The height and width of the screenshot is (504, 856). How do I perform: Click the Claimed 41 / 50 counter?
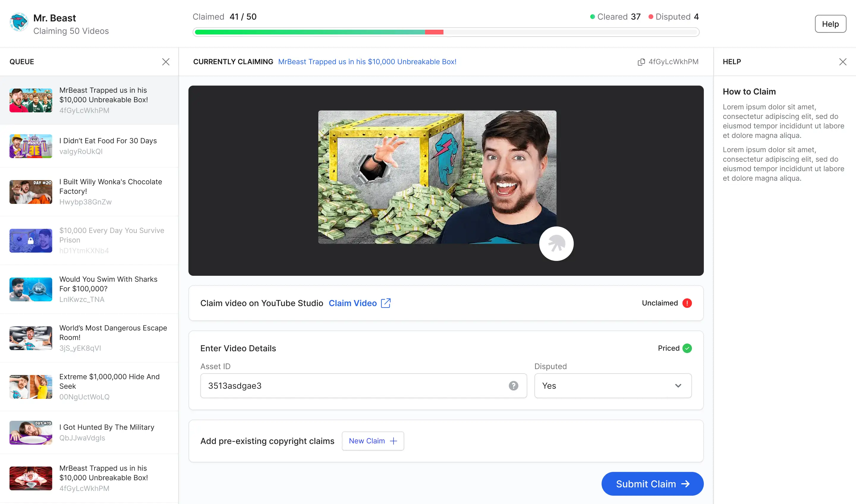[x=224, y=17]
